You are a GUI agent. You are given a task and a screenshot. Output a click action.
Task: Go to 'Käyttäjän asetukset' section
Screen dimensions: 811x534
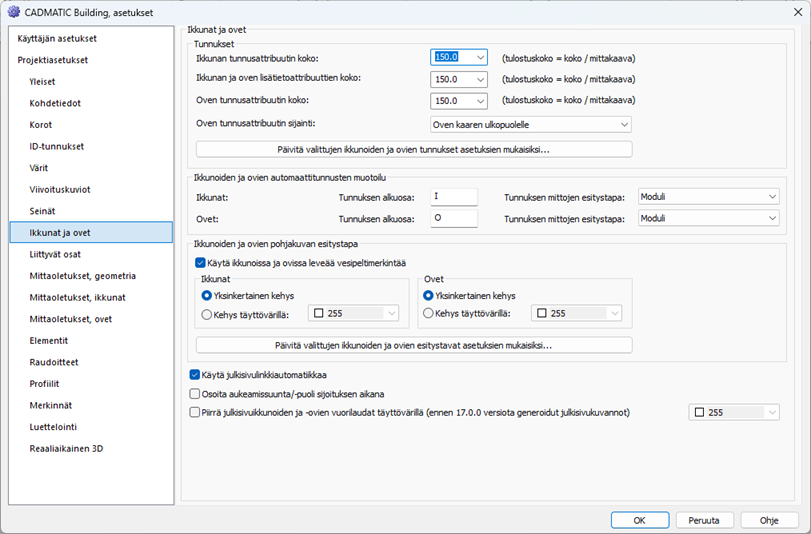57,38
